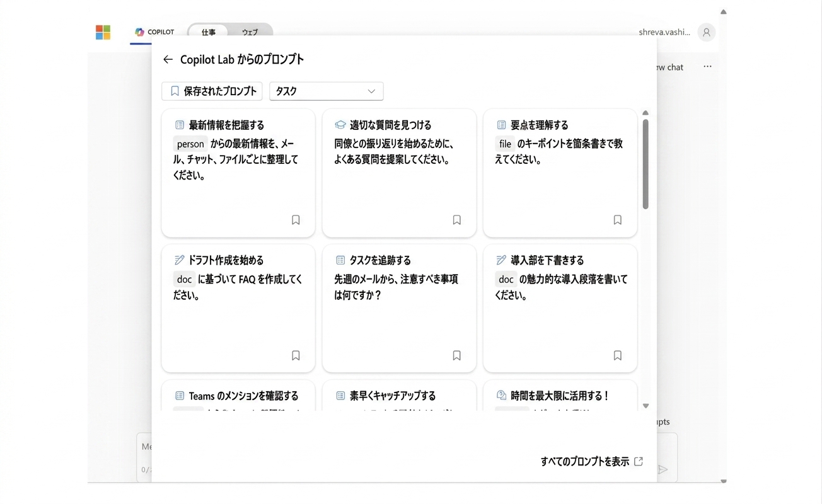
Task: Select the ドラフト作成を始める prompt title
Action: pyautogui.click(x=226, y=260)
